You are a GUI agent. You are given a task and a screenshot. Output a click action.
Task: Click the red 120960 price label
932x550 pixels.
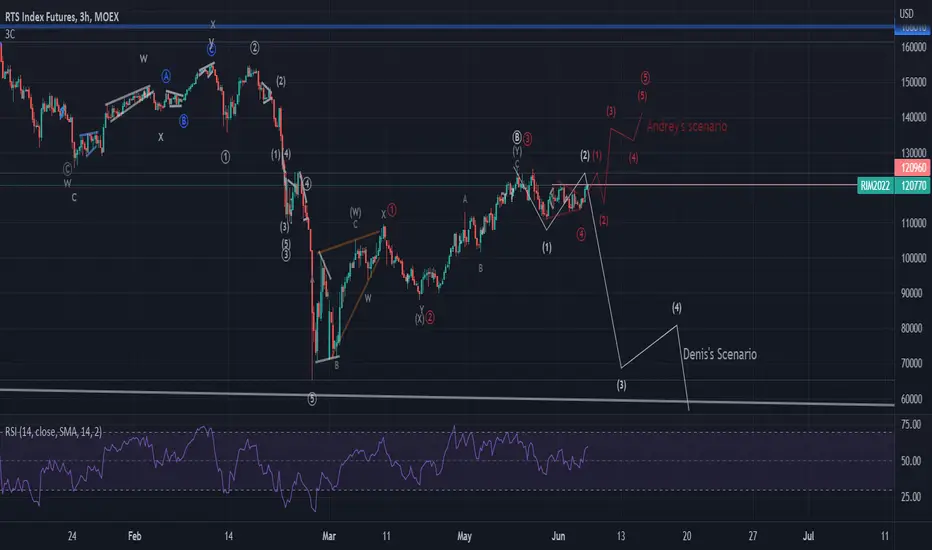tap(912, 167)
